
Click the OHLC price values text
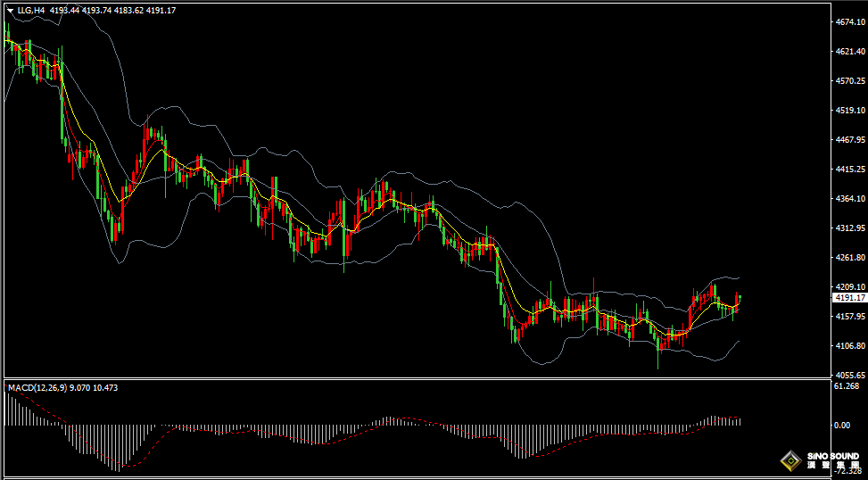click(113, 10)
